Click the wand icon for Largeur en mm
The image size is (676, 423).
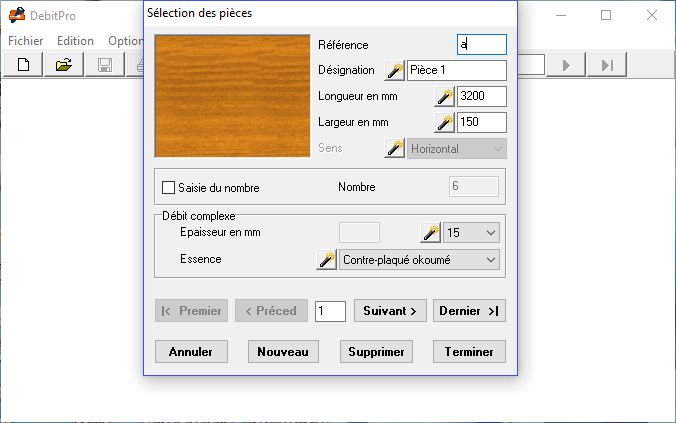(x=444, y=122)
